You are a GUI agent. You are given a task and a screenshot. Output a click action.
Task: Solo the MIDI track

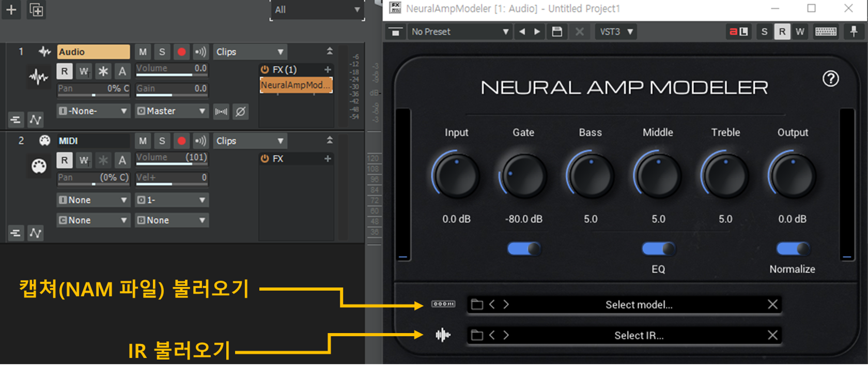[x=162, y=141]
